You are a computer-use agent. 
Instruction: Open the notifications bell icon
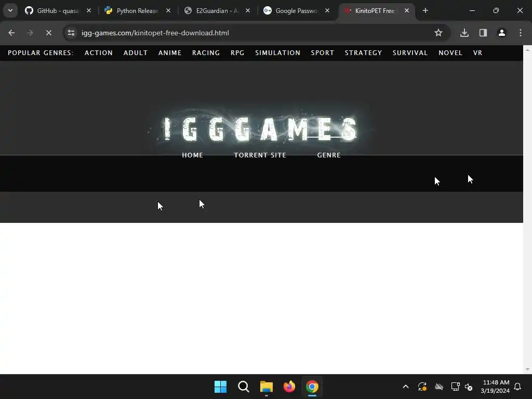pyautogui.click(x=518, y=387)
